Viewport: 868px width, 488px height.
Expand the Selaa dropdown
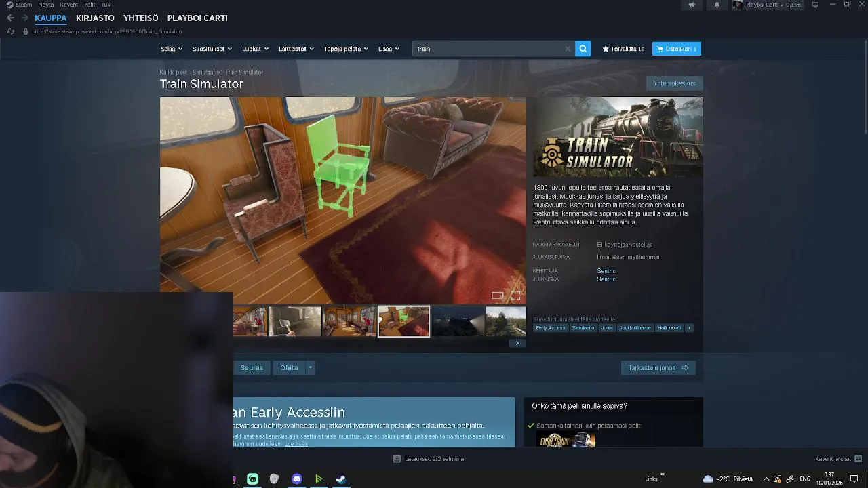[x=170, y=49]
